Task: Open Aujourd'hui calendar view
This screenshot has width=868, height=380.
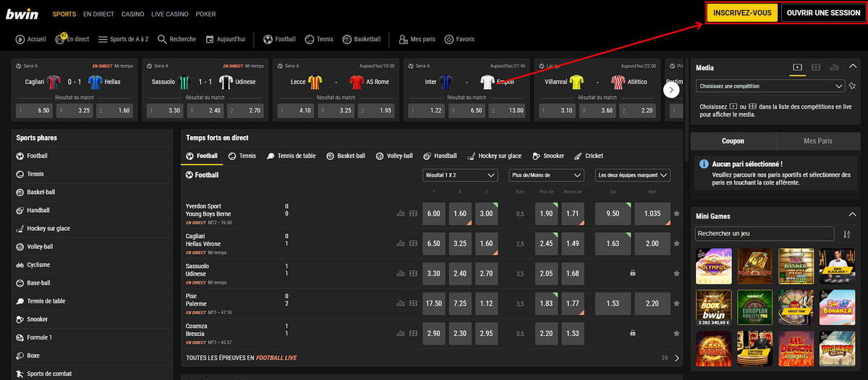Action: 225,39
